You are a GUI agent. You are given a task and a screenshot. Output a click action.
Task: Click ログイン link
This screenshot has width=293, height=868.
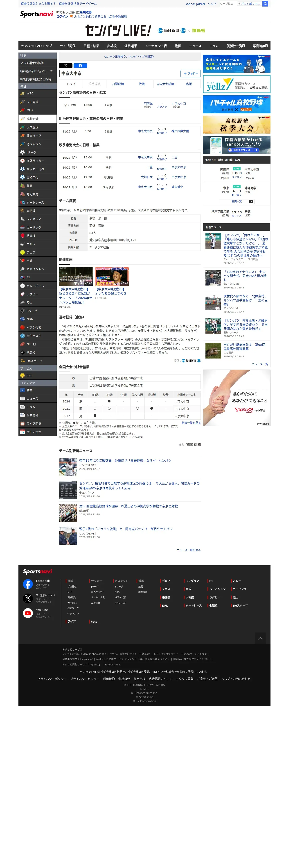(62, 16)
